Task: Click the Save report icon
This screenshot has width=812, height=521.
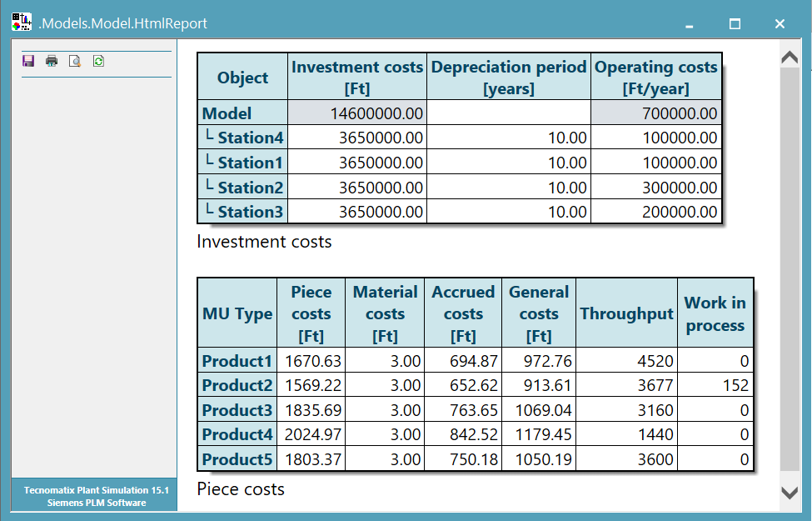Action: click(x=28, y=61)
